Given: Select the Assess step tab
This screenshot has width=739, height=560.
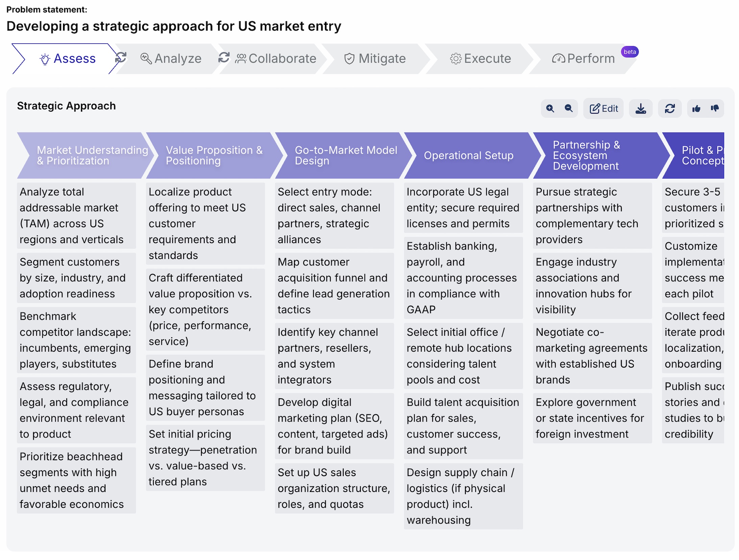Looking at the screenshot, I should (68, 59).
